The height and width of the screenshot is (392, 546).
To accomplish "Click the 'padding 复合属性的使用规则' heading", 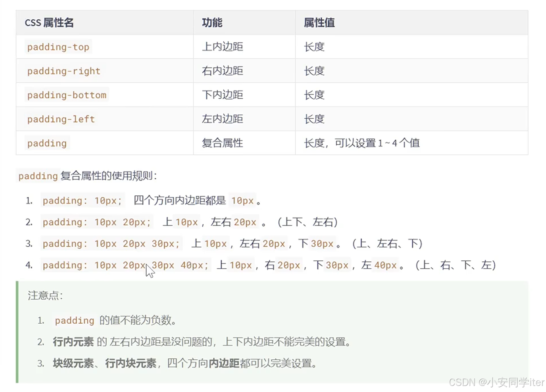I will click(87, 176).
